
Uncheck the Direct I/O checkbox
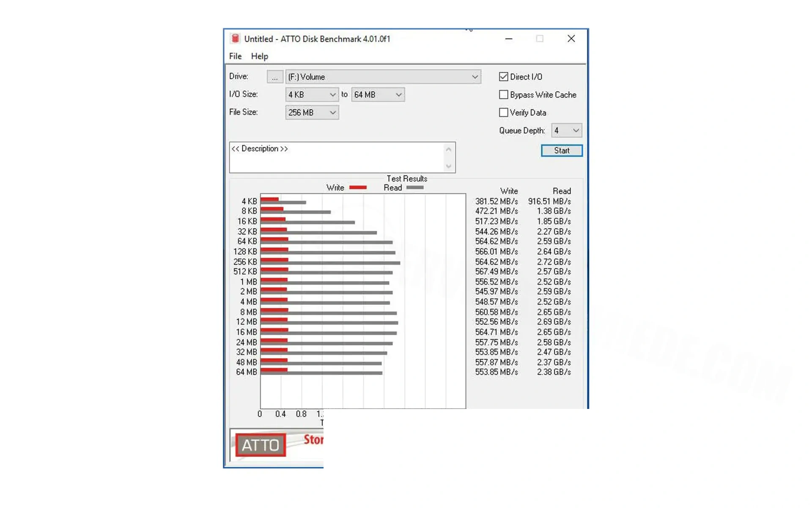point(503,77)
